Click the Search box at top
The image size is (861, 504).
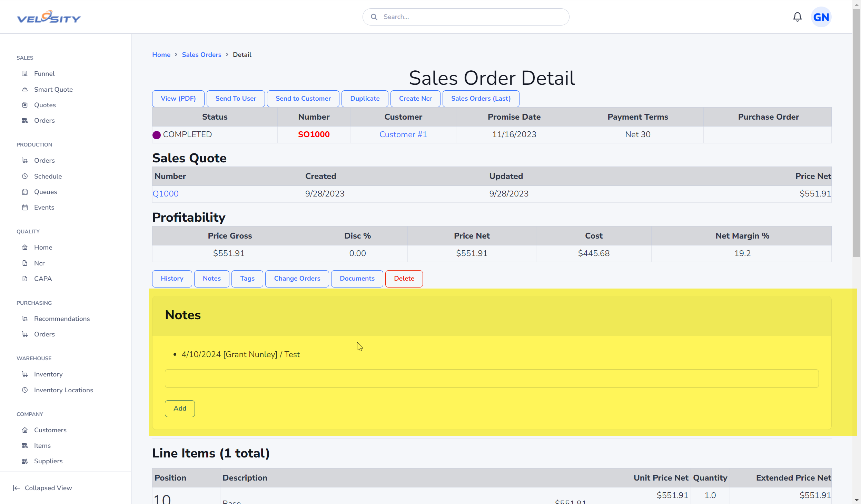click(466, 17)
